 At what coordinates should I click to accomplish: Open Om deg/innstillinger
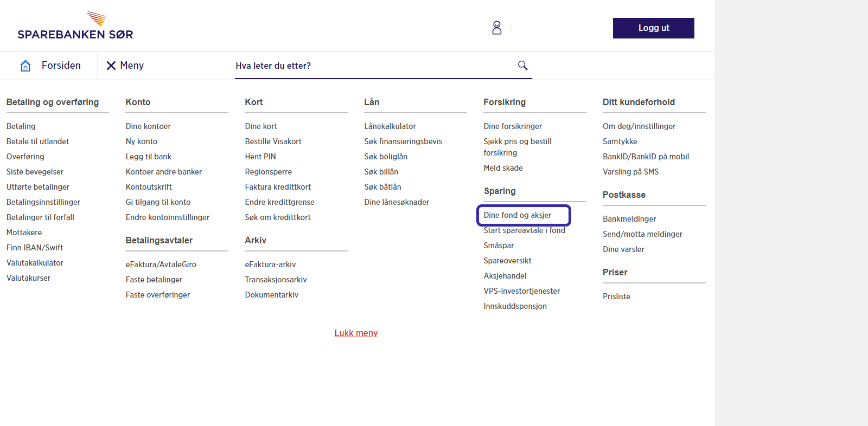click(x=639, y=126)
